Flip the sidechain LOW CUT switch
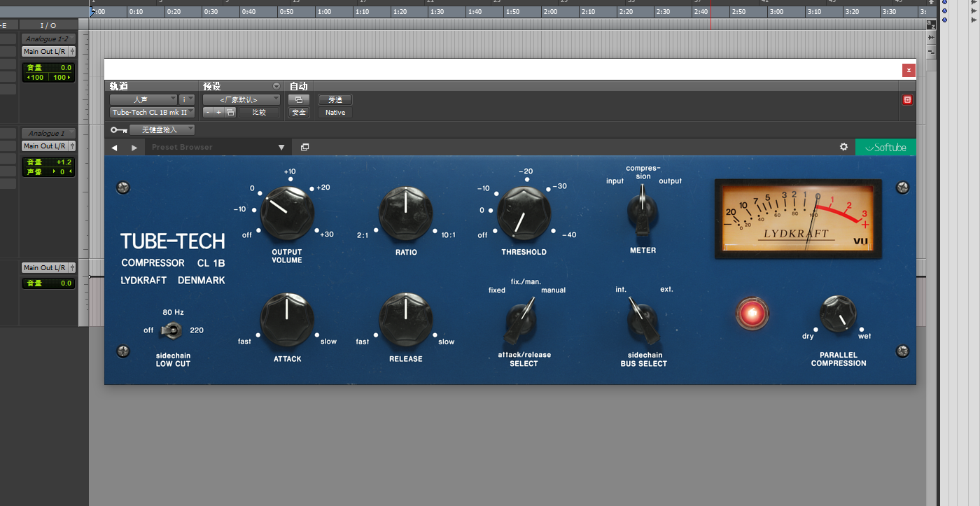Screen dimensions: 980x506 [170, 330]
